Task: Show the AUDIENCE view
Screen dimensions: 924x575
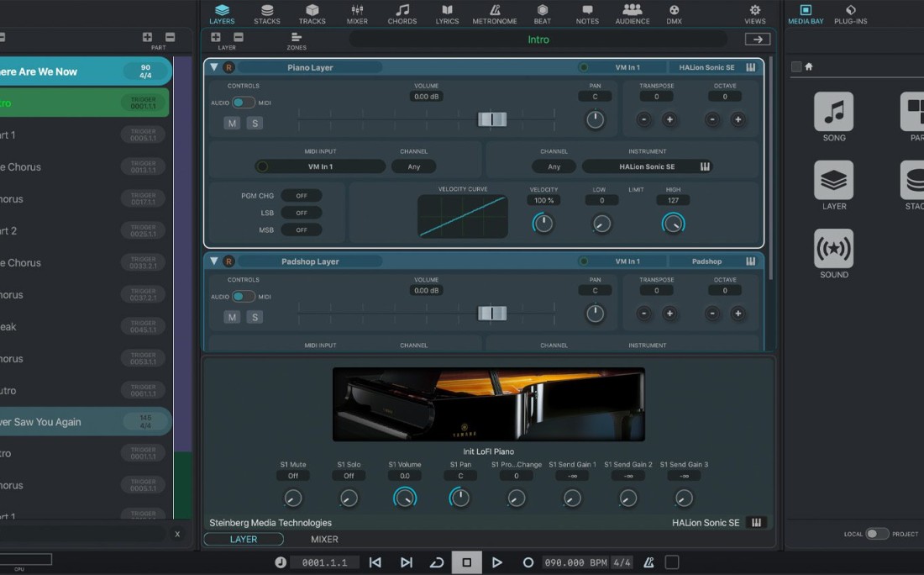Action: pos(633,13)
